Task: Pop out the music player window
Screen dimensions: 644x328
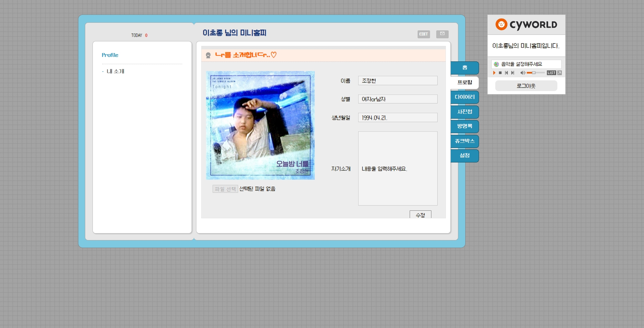Action: (559, 73)
